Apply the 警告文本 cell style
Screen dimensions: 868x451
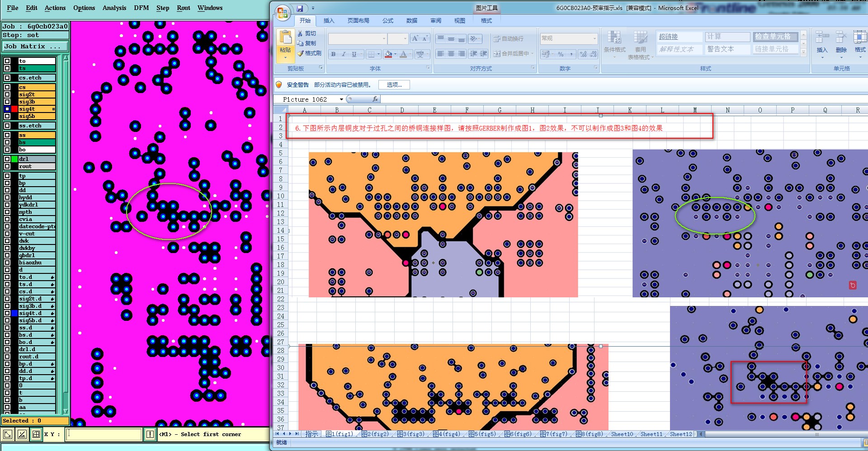(x=727, y=49)
